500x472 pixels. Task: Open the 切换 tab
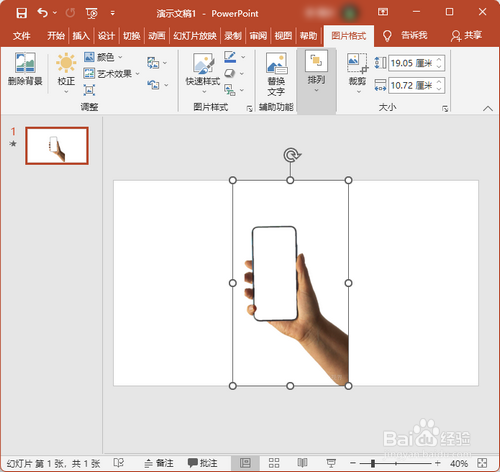click(132, 36)
